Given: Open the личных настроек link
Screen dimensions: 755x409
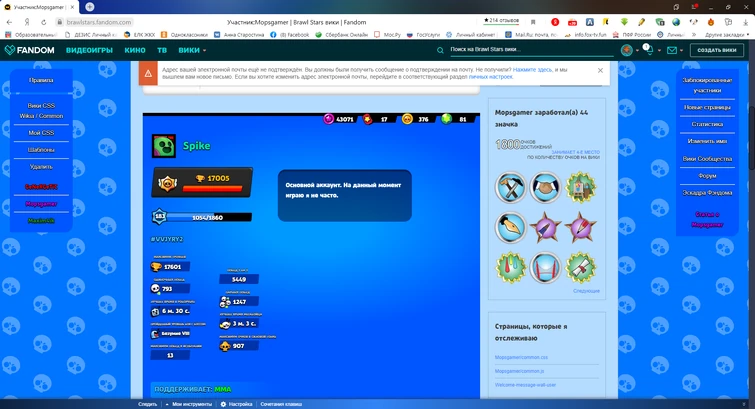Looking at the screenshot, I should pos(491,77).
